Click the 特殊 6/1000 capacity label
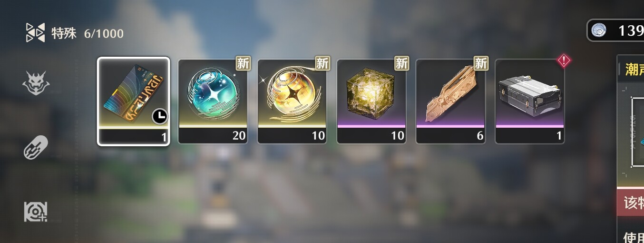This screenshot has height=243, width=644. click(88, 33)
